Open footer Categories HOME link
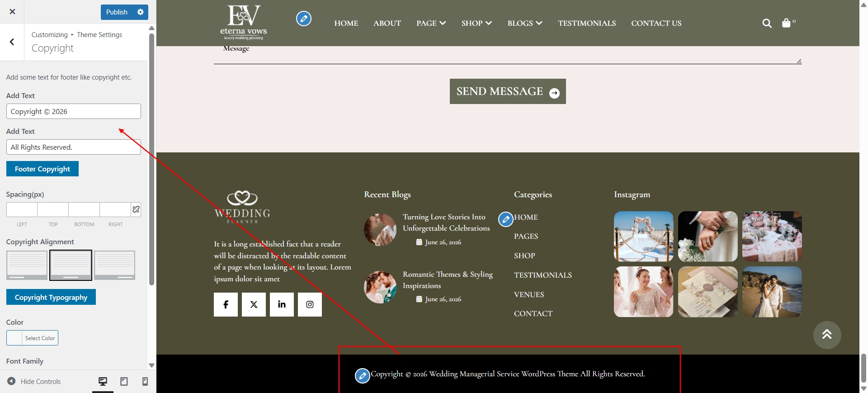Image resolution: width=868 pixels, height=393 pixels. tap(526, 217)
